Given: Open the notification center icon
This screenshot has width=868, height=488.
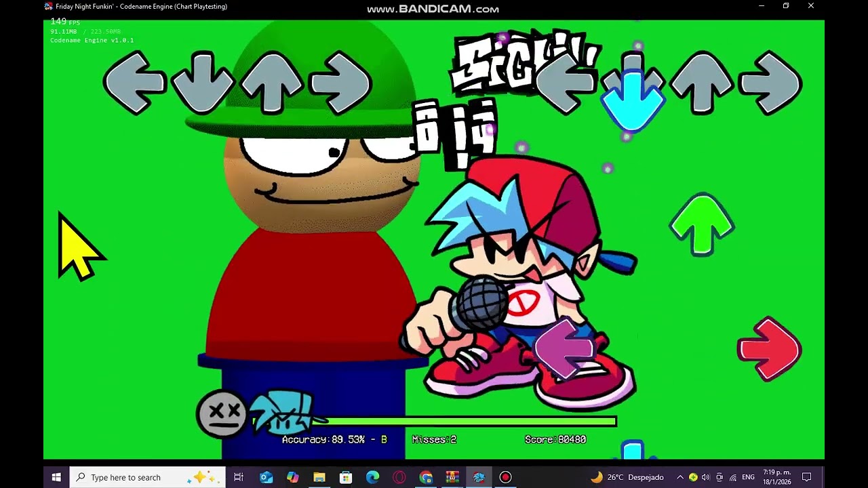Looking at the screenshot, I should tap(807, 477).
